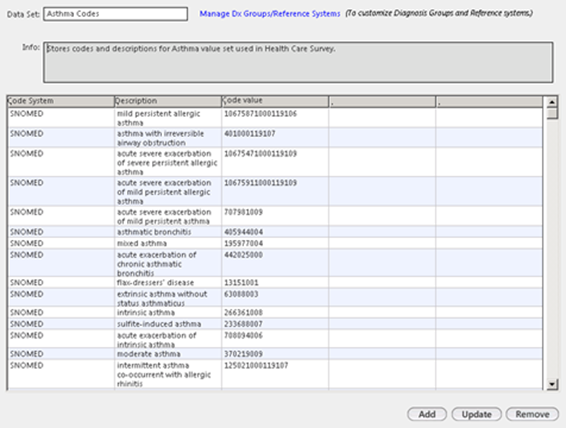Click code value 401000119107
Image resolution: width=566 pixels, height=428 pixels.
point(249,134)
